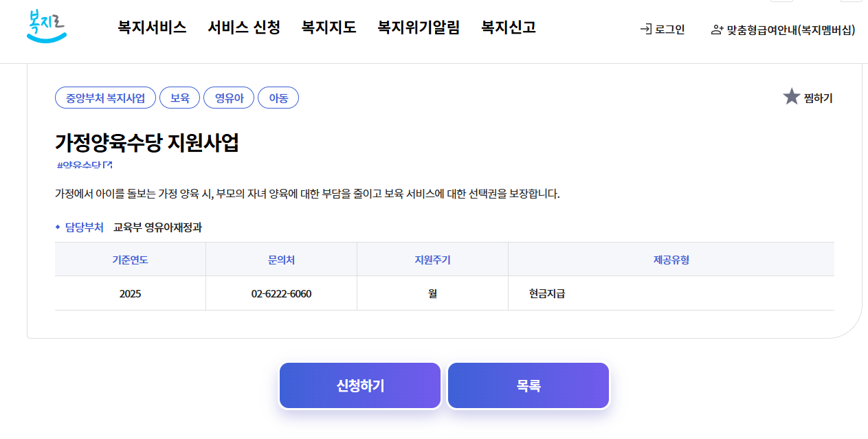The width and height of the screenshot is (868, 439).
Task: Click the 기준연도 table header
Action: point(130,258)
